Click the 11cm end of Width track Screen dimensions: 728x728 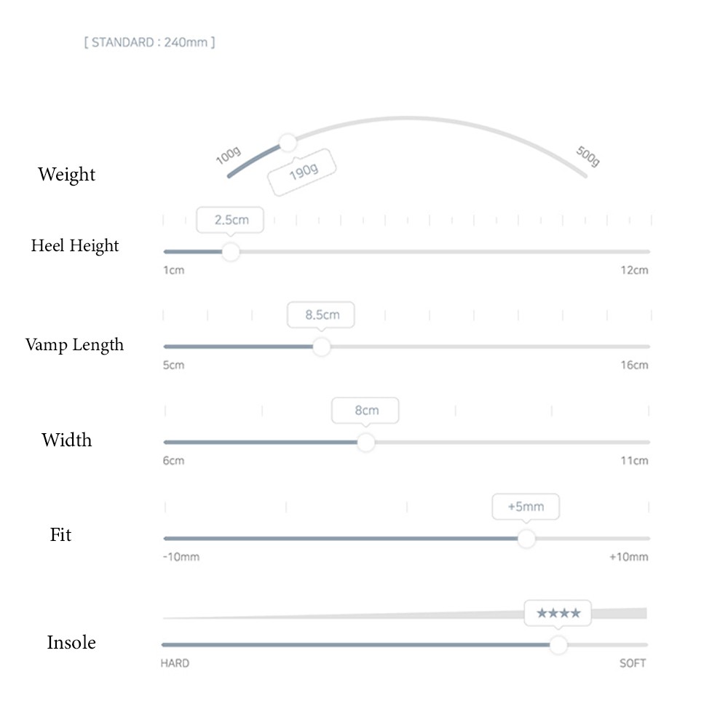click(646, 443)
